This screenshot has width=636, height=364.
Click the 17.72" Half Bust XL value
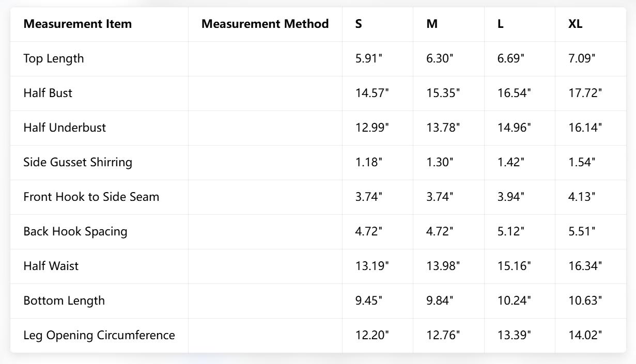coord(585,93)
